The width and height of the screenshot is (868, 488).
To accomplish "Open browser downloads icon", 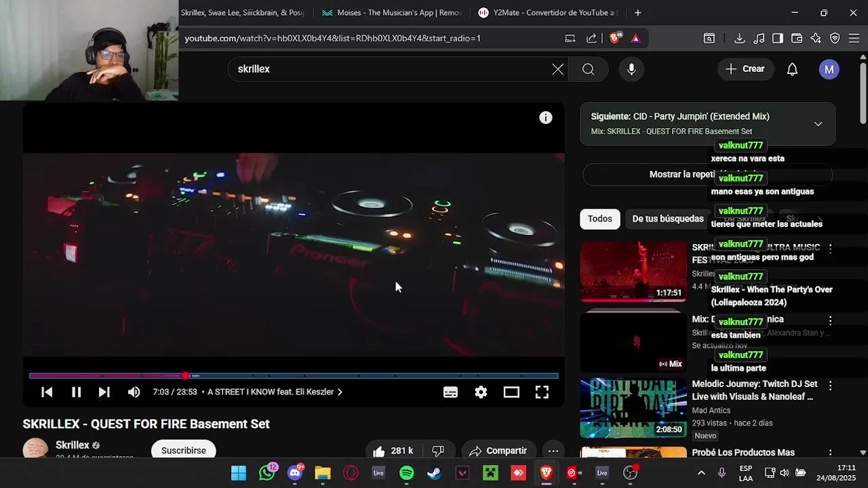I will (739, 39).
